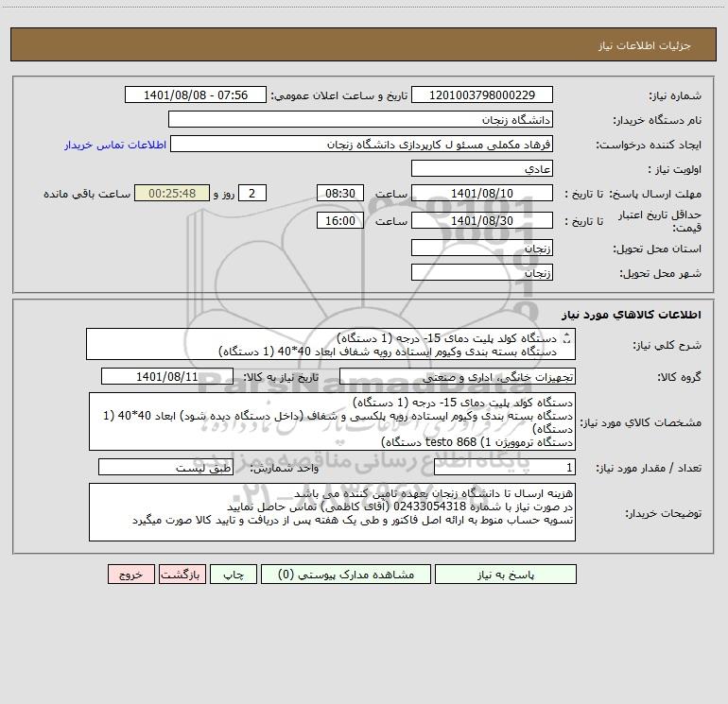Click the 'خروج' exit button
This screenshot has width=728, height=704.
point(130,575)
